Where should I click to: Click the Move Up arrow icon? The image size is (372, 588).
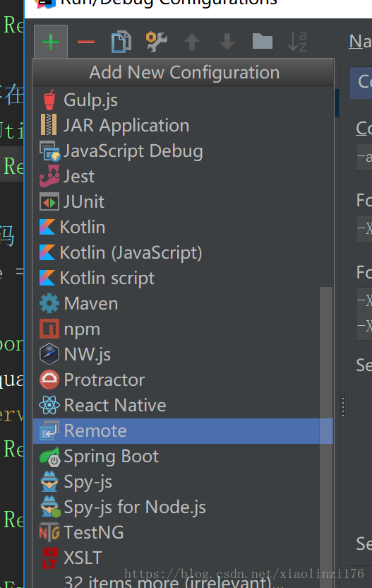tap(192, 42)
